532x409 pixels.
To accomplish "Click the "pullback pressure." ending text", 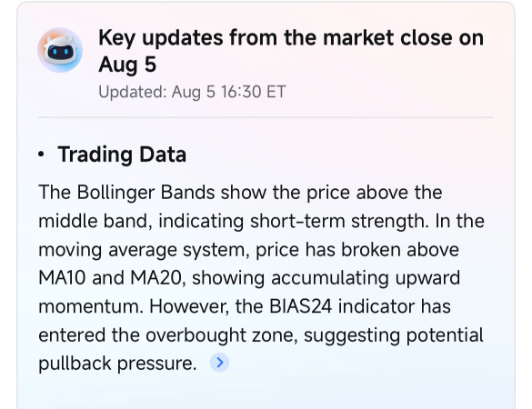I will pos(117,364).
